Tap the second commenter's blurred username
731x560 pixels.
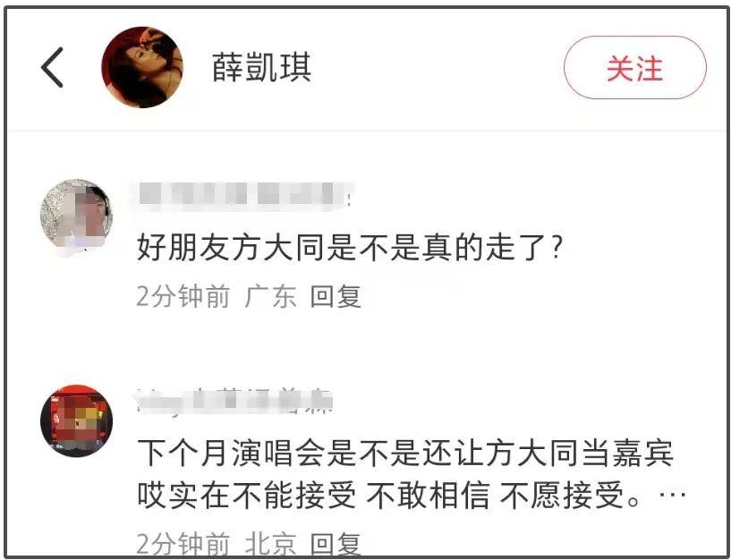tap(235, 401)
